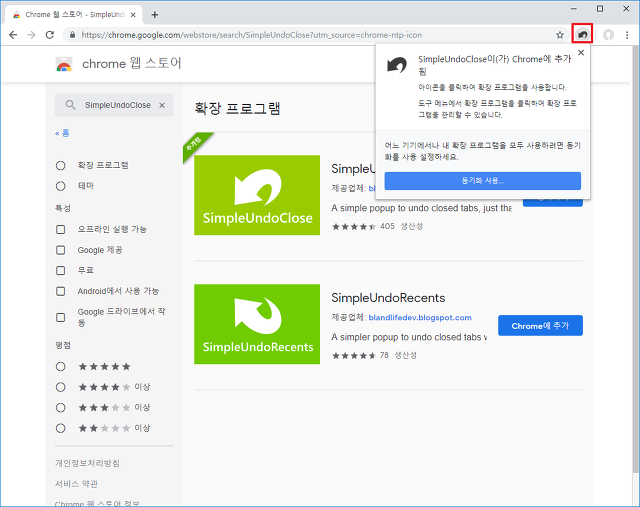Select three stars and above filter
Screen dimensions: 640x507
pyautogui.click(x=60, y=407)
